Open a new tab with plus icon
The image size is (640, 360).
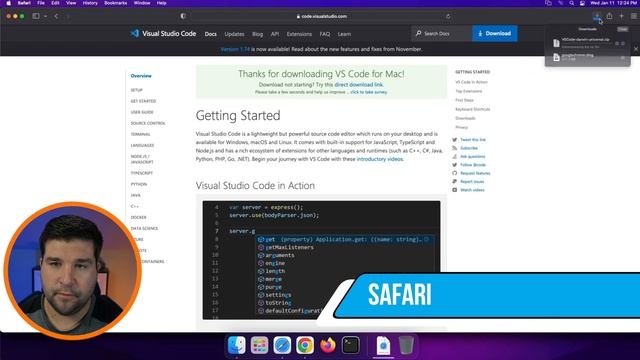621,16
